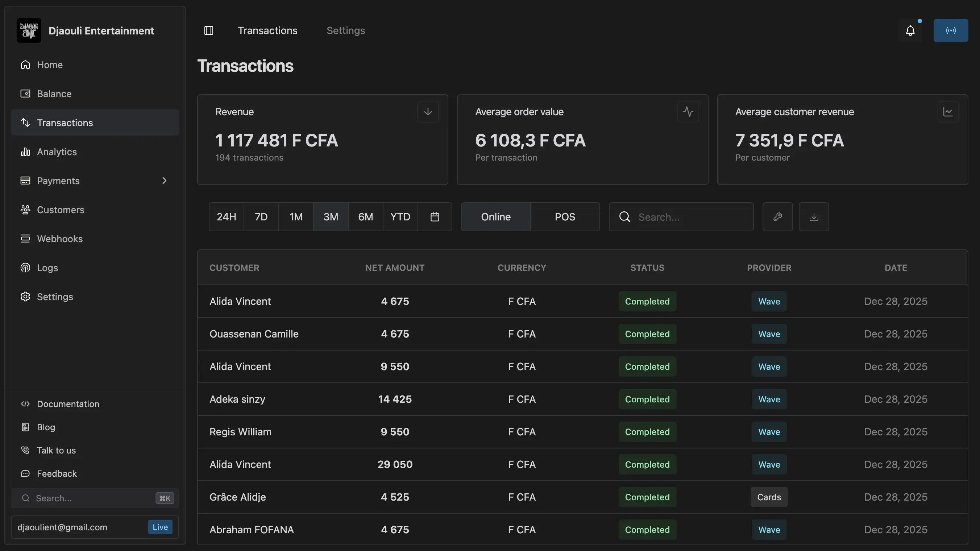Click the Talk to us link
The image size is (980, 551).
click(56, 450)
